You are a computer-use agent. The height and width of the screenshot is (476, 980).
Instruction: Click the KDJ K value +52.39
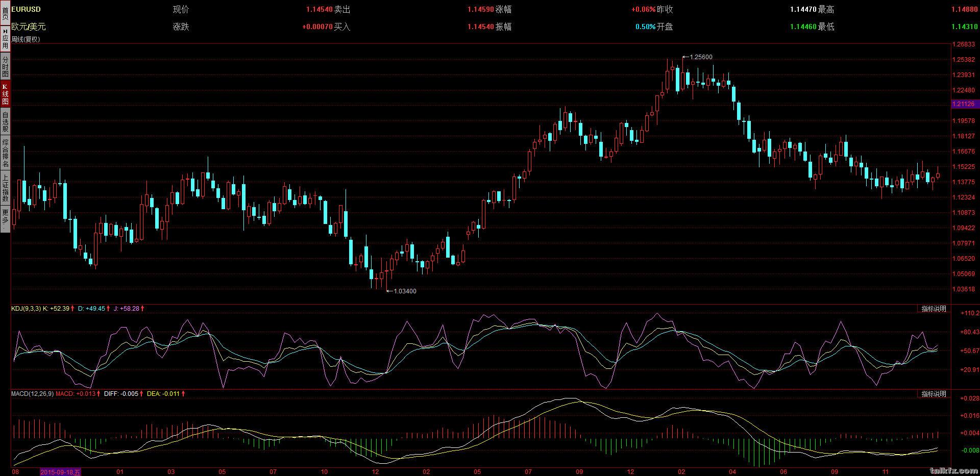pyautogui.click(x=60, y=309)
